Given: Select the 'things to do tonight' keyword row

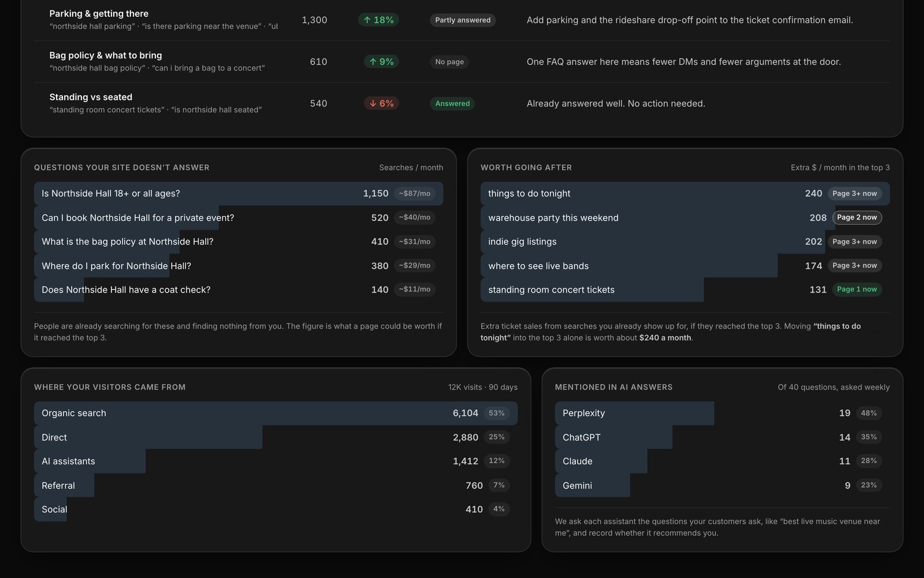Looking at the screenshot, I should 685,194.
